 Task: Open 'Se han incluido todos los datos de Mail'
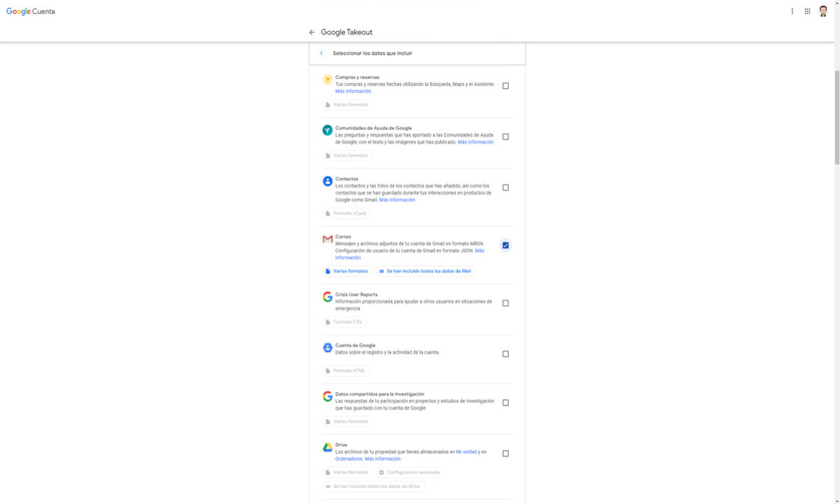point(425,271)
